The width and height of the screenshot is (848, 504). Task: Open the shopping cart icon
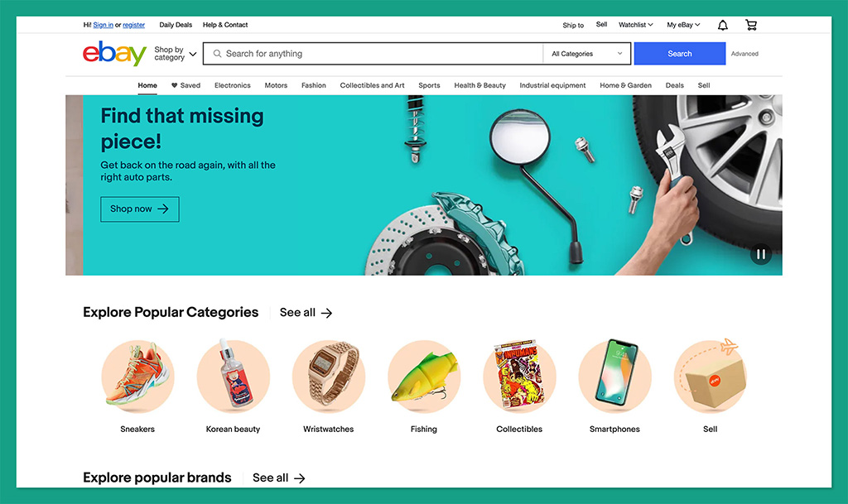pyautogui.click(x=750, y=25)
